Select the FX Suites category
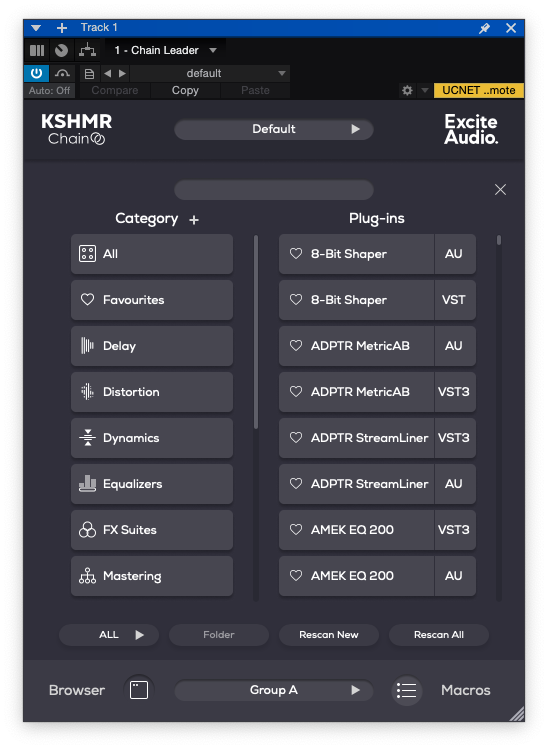Viewport: 548px width, 749px height. click(152, 529)
